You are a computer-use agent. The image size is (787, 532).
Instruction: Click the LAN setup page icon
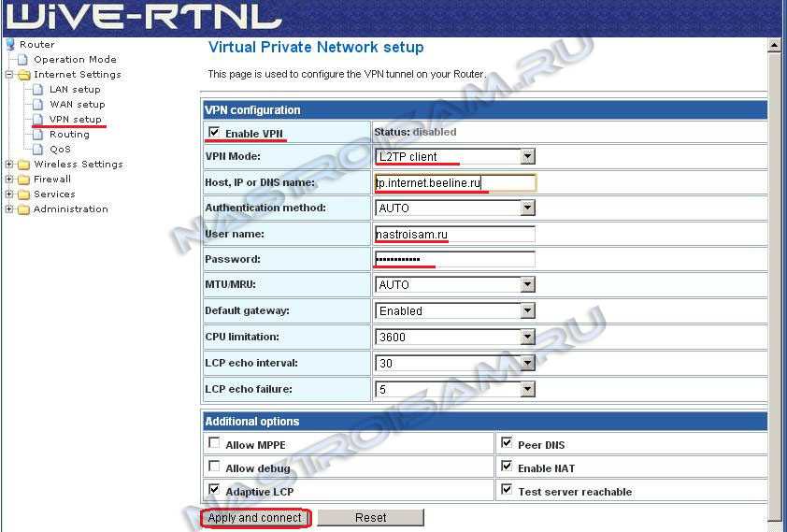click(x=38, y=90)
